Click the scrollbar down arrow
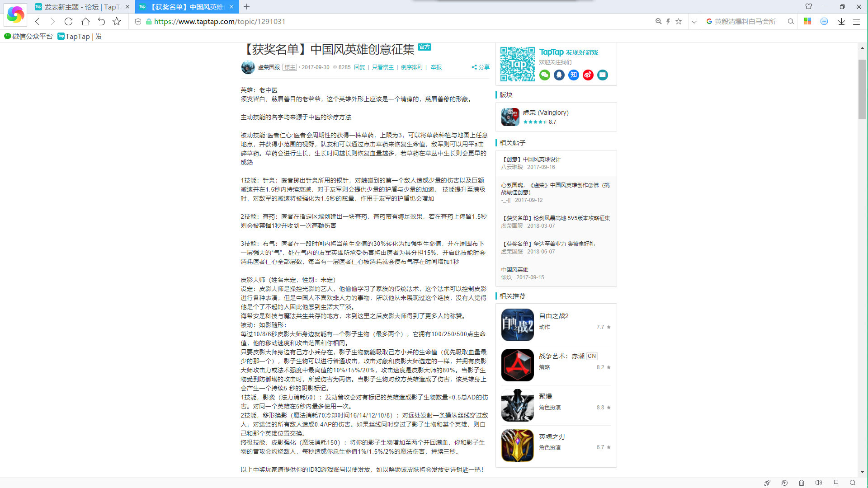Screen dimensions: 868x488 862,472
